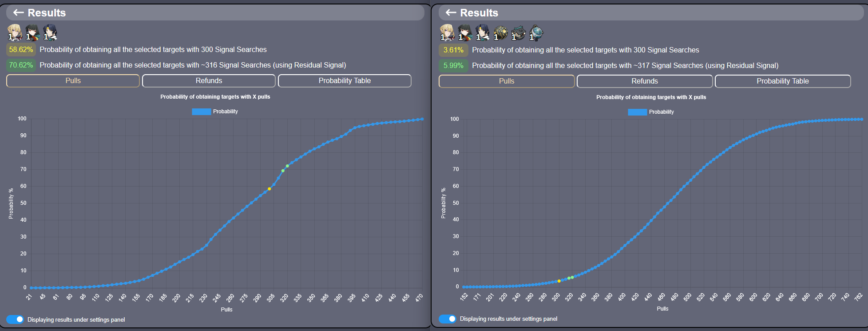868x331 pixels.
Task: Click the right chart title 'Probability of obtaining targets with X pulls'
Action: [x=651, y=97]
